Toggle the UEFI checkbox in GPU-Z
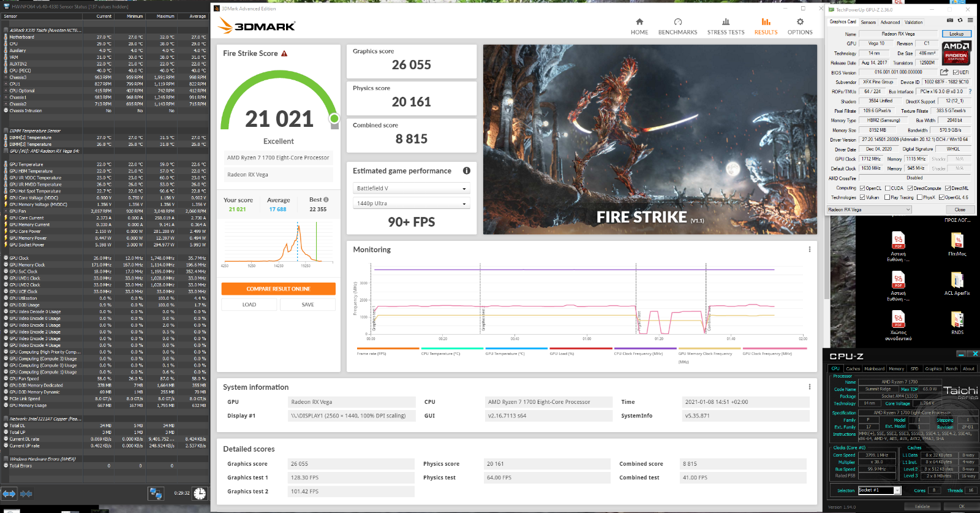 956,72
